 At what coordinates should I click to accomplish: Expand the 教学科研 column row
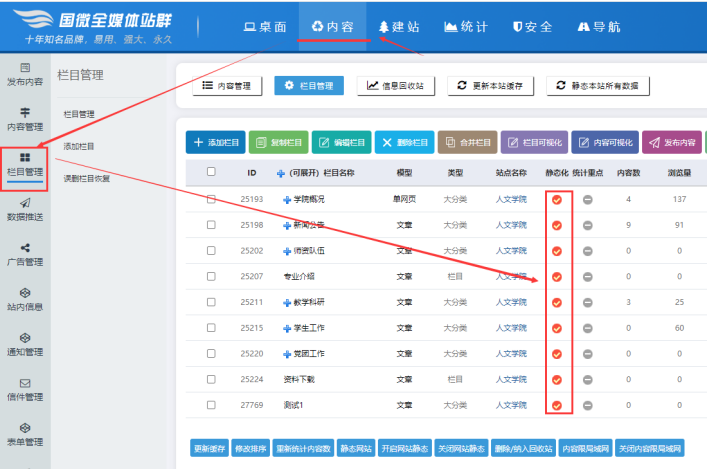coord(287,302)
